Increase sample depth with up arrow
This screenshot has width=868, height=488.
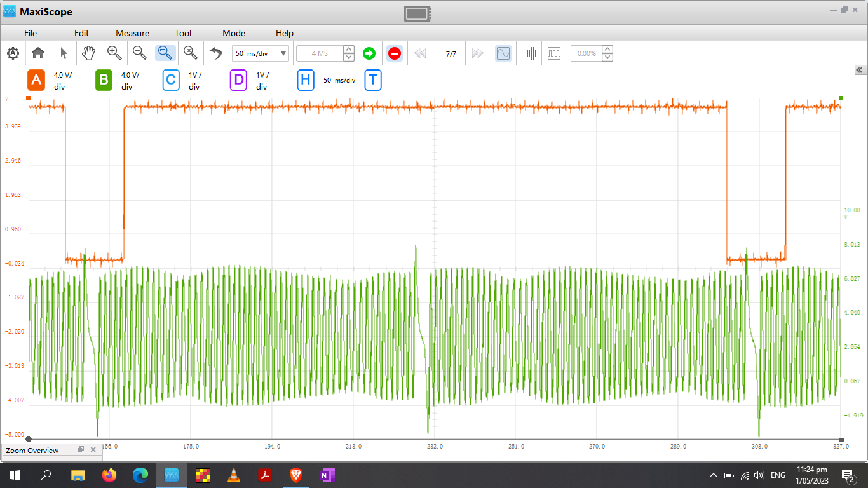pos(349,50)
